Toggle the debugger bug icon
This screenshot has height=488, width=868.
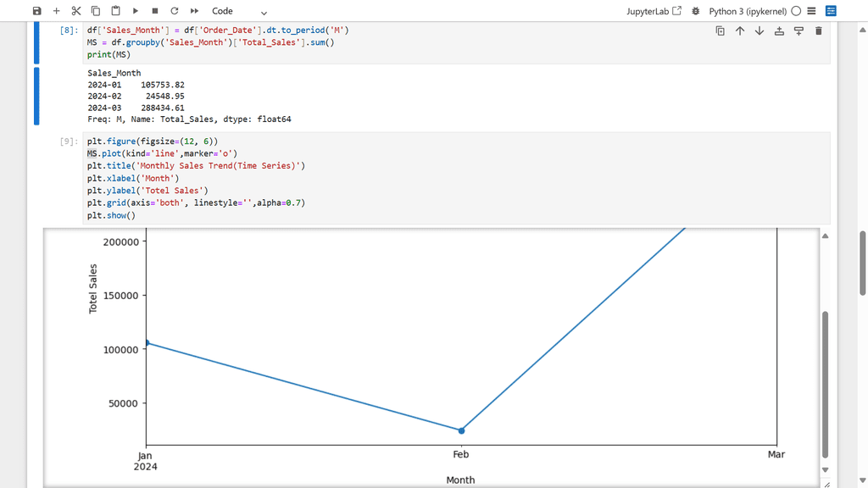pyautogui.click(x=696, y=11)
